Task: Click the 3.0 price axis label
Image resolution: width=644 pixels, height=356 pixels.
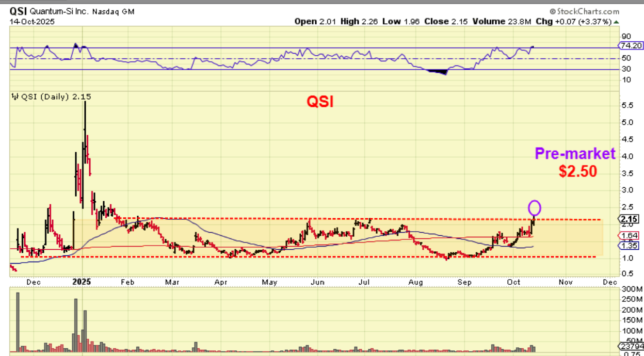Action: tap(628, 190)
